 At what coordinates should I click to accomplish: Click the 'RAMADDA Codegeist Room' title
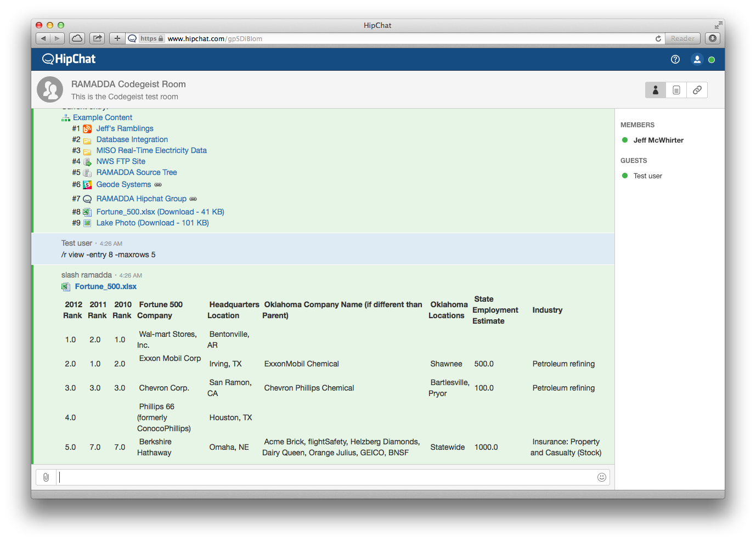128,84
